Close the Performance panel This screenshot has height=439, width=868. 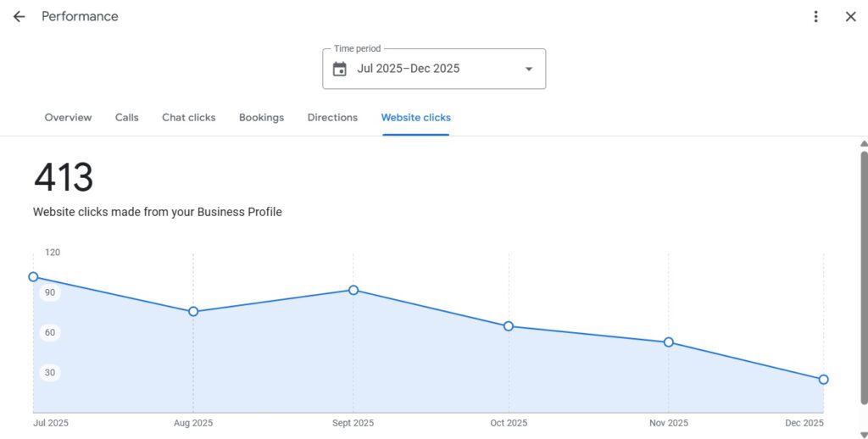(x=850, y=17)
